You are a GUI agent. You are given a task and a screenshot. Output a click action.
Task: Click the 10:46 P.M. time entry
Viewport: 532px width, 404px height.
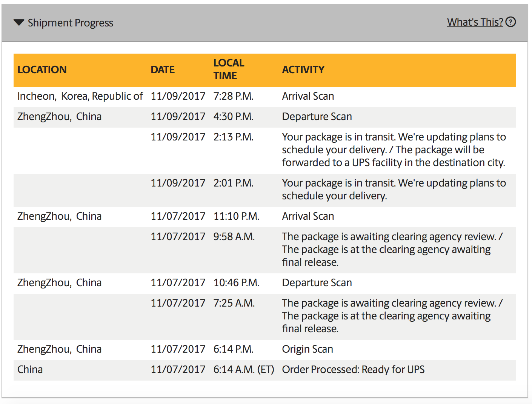click(x=236, y=283)
